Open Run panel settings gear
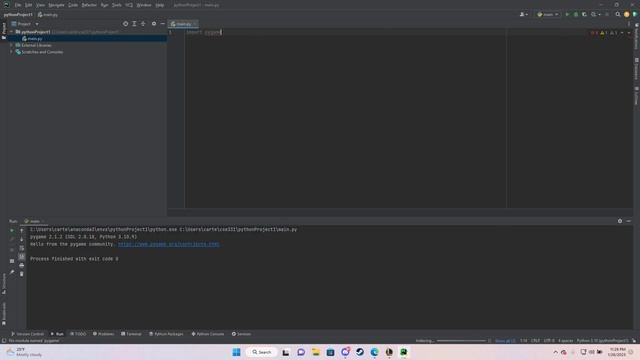 coord(620,221)
